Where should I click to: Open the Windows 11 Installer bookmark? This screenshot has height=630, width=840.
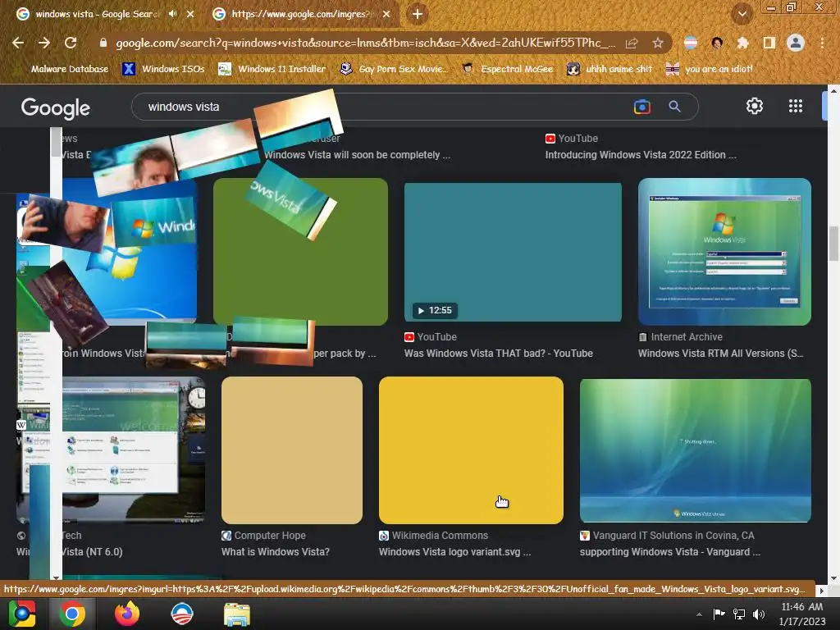coord(272,69)
